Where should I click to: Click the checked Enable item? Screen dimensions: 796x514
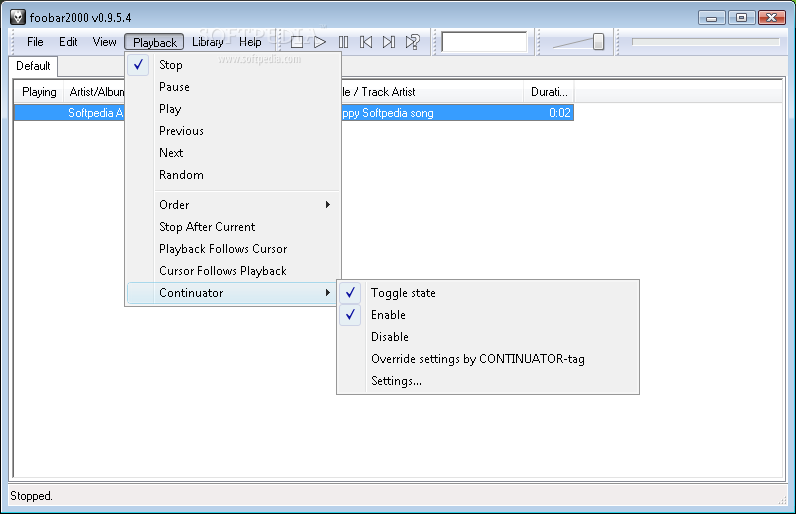click(x=488, y=315)
